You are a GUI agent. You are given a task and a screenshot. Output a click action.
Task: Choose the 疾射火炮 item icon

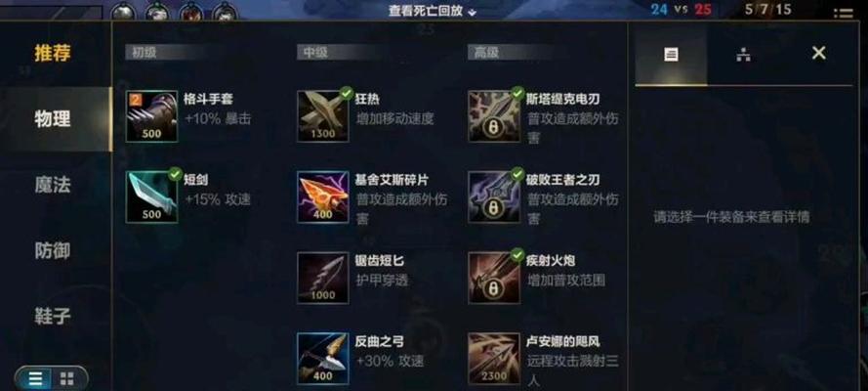(494, 278)
